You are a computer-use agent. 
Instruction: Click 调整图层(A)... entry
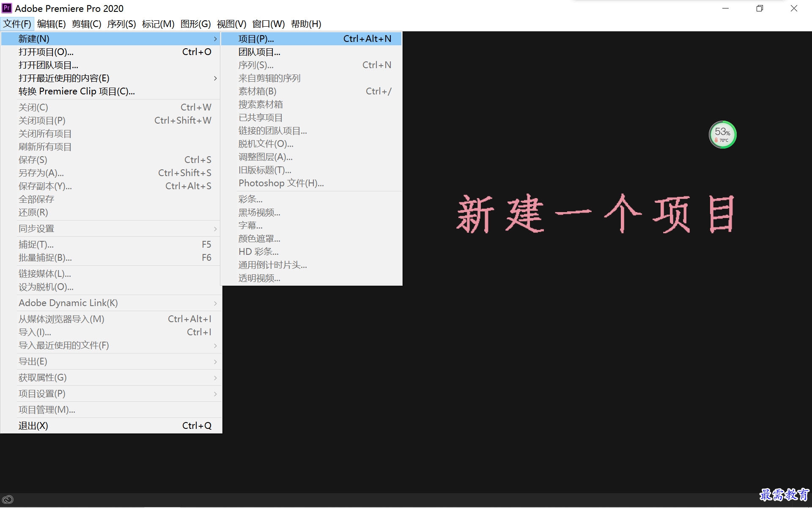(311, 157)
